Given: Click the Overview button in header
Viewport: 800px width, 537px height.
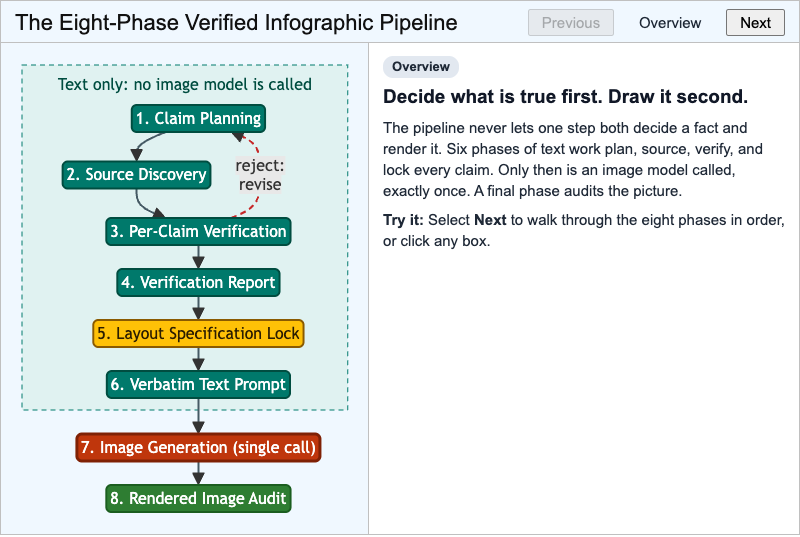Looking at the screenshot, I should click(670, 22).
